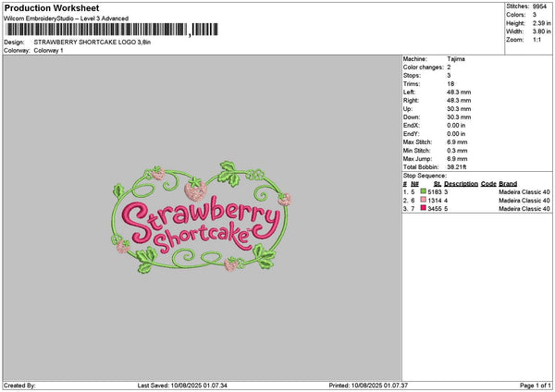Click the 'N#' column header
Screen dimensions: 555x392
414,184
